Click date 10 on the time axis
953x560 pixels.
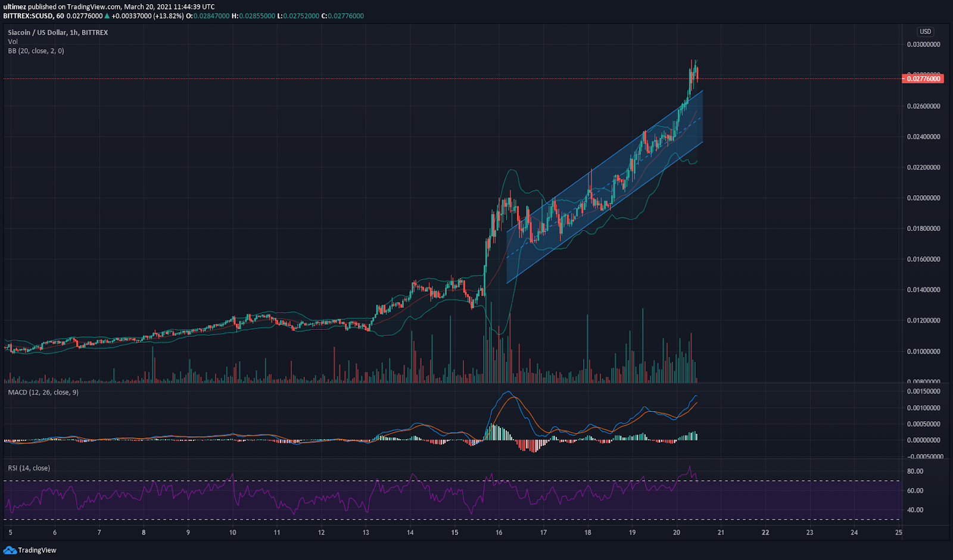pyautogui.click(x=232, y=533)
